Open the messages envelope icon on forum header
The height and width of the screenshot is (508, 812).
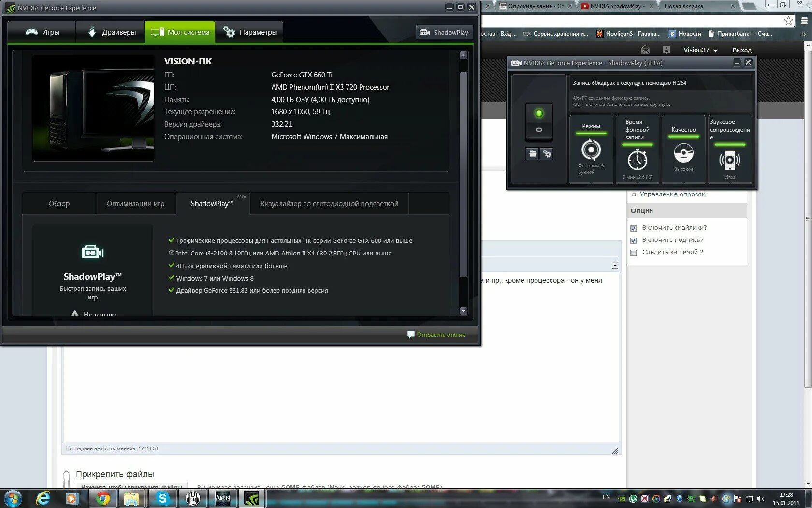645,50
